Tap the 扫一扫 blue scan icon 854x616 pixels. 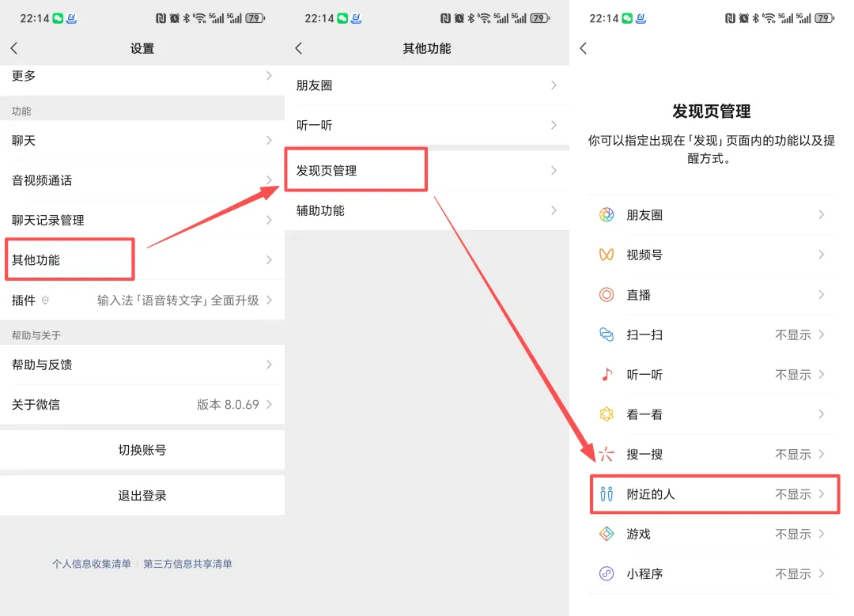[606, 334]
